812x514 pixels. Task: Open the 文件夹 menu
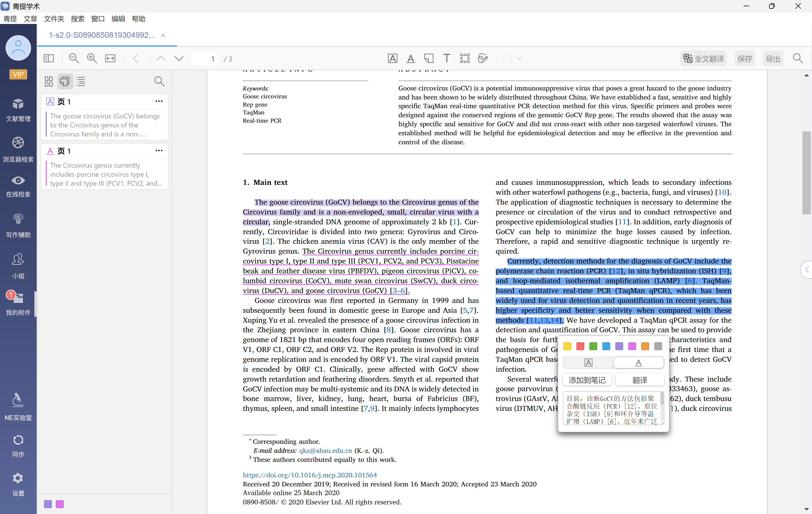[x=54, y=19]
